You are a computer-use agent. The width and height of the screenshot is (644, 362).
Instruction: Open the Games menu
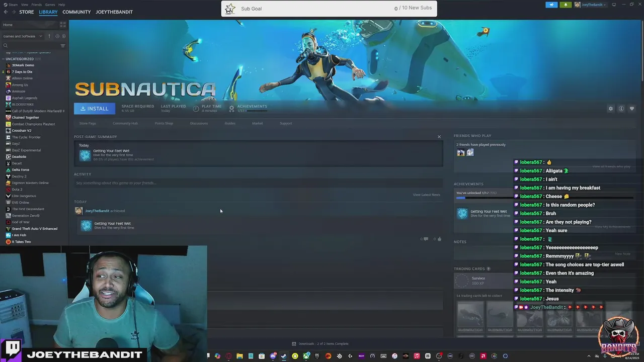pyautogui.click(x=50, y=5)
